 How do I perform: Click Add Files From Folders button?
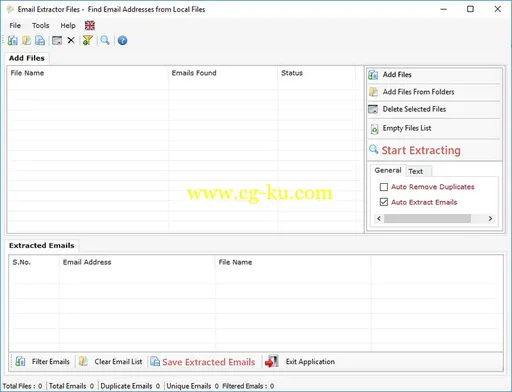coord(434,92)
